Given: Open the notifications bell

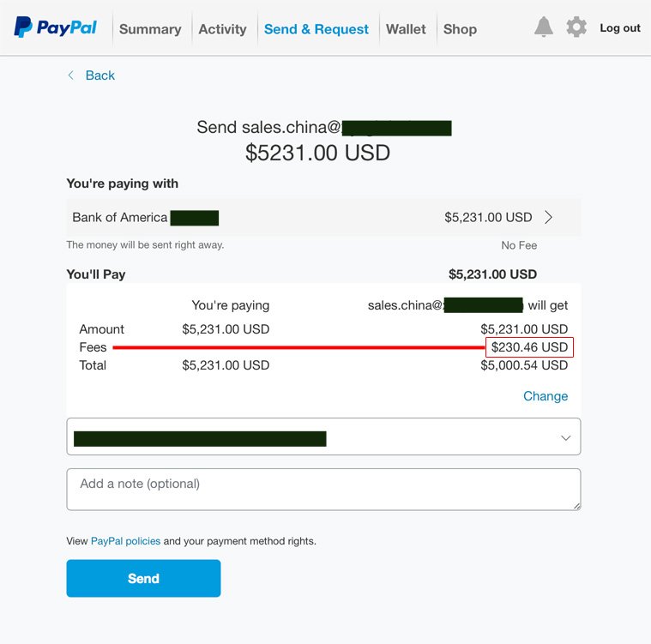Looking at the screenshot, I should pos(544,27).
